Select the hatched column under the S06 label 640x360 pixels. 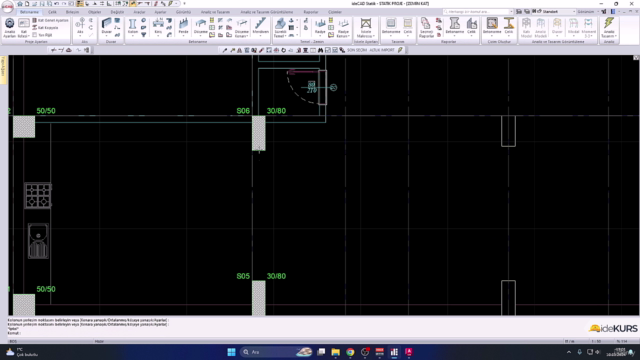(x=258, y=133)
